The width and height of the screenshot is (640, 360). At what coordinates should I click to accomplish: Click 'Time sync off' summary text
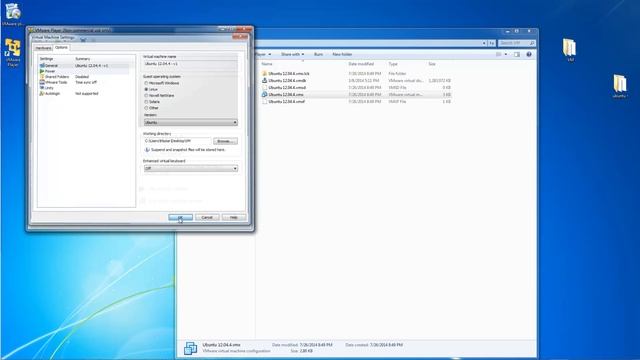point(86,82)
